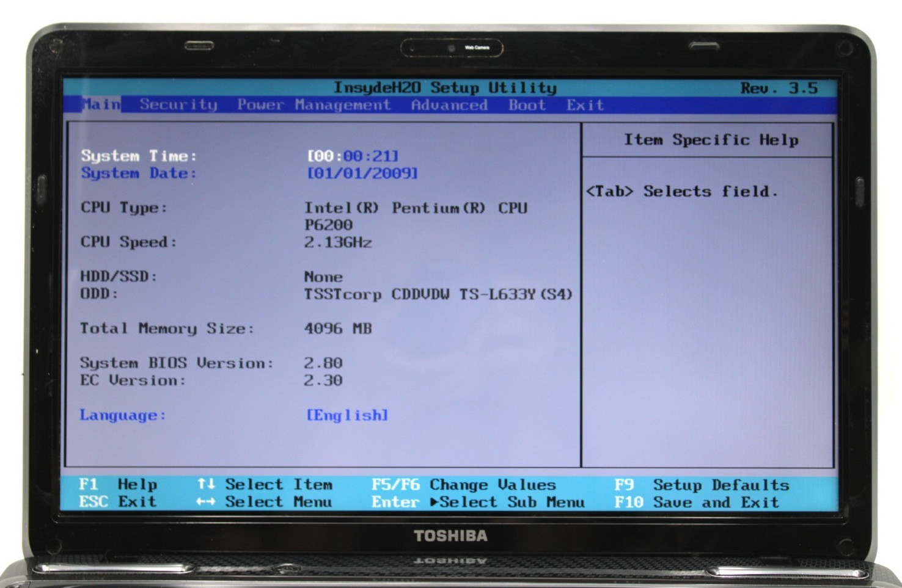Click the 4096 MB value
This screenshot has height=588, width=902.
338,328
